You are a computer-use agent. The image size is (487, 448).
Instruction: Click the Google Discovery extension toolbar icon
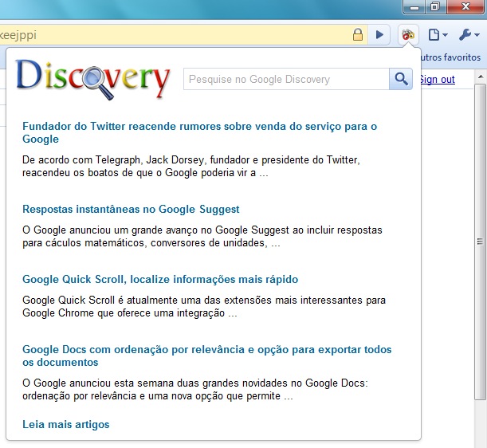coord(407,35)
